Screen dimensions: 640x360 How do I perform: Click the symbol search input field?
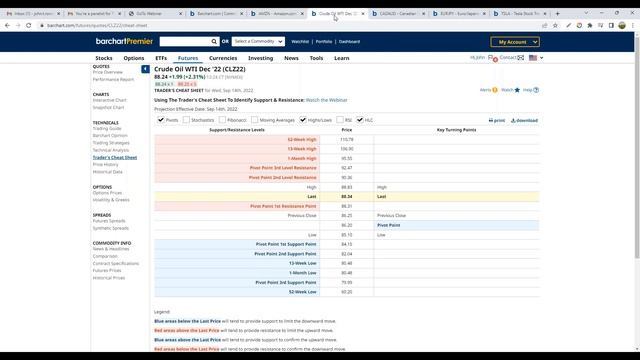[x=185, y=42]
